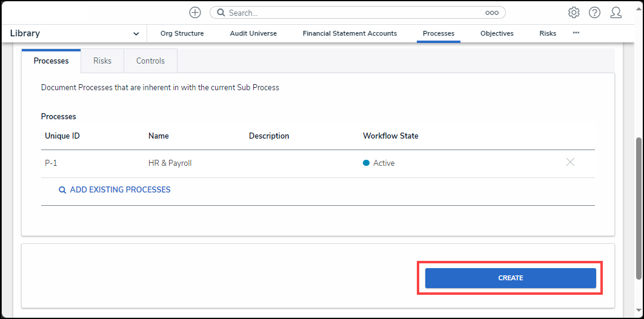Viewport: 644px width, 319px height.
Task: Click the search magnifier icon
Action: [221, 13]
